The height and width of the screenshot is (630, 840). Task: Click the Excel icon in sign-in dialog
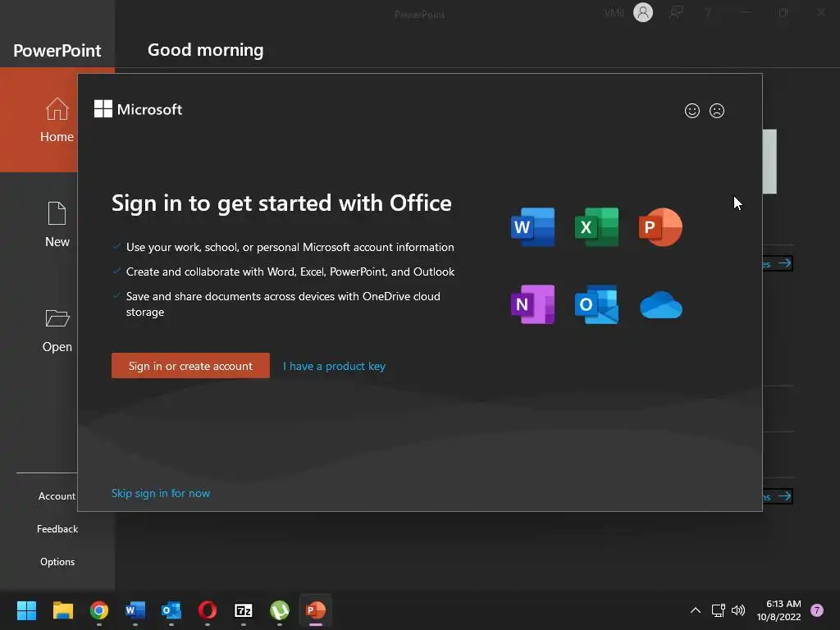click(597, 227)
